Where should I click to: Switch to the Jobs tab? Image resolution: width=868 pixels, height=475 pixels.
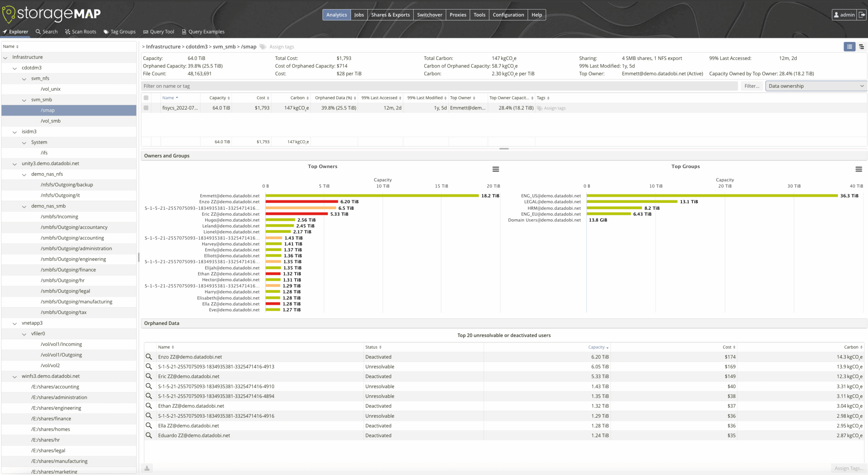point(358,15)
